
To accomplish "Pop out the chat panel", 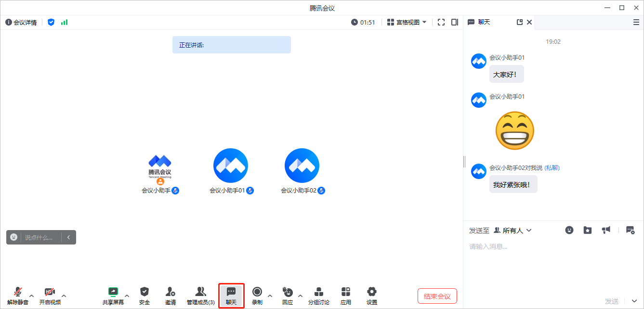I will [x=520, y=22].
